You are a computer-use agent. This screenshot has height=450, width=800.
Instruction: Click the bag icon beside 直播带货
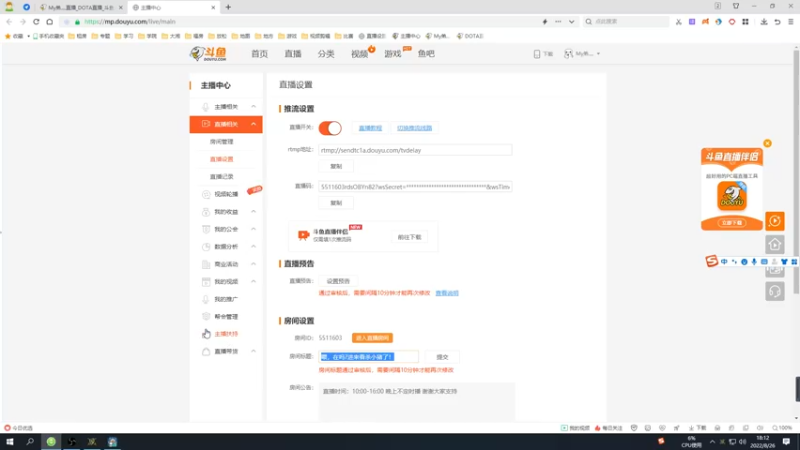(x=206, y=352)
